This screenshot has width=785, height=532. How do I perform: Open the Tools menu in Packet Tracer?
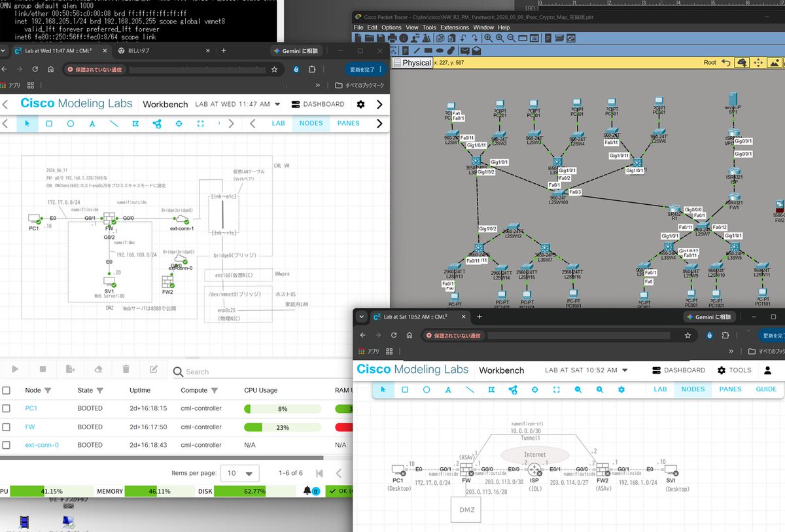[429, 27]
